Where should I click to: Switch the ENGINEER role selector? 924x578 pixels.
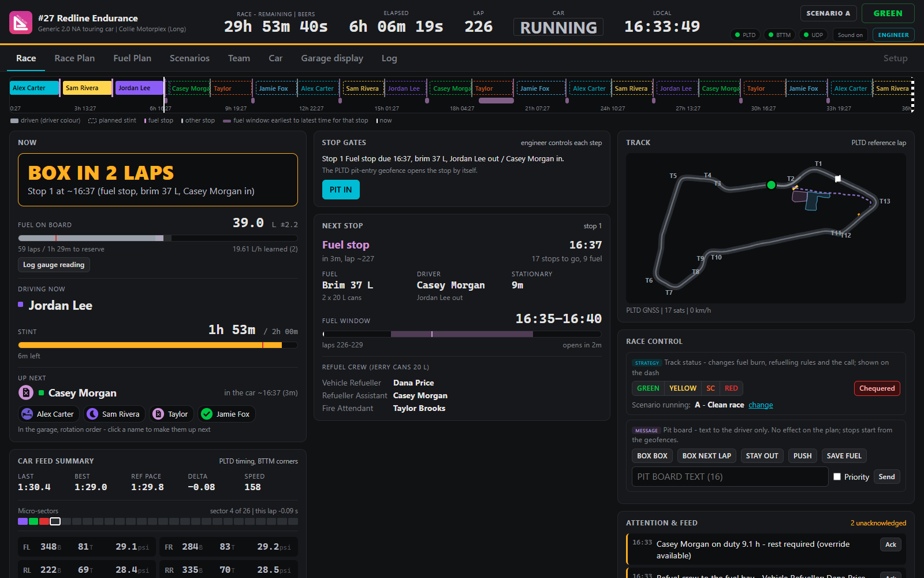tap(893, 35)
